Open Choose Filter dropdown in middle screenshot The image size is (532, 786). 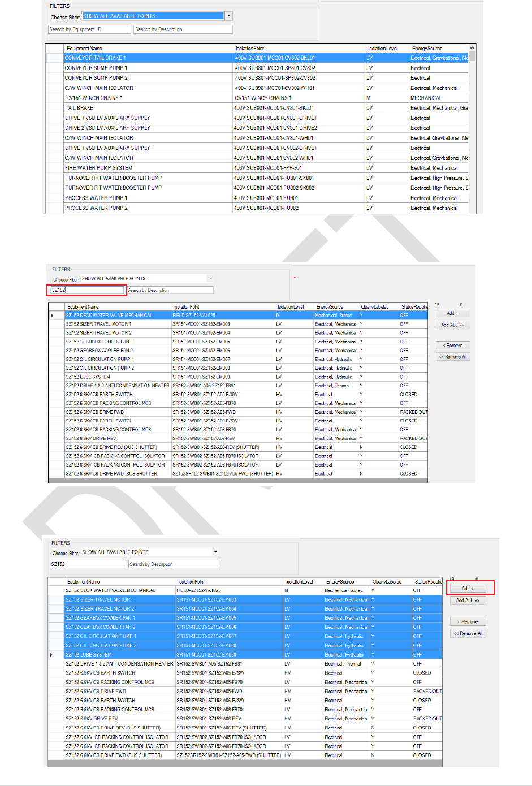[x=210, y=278]
